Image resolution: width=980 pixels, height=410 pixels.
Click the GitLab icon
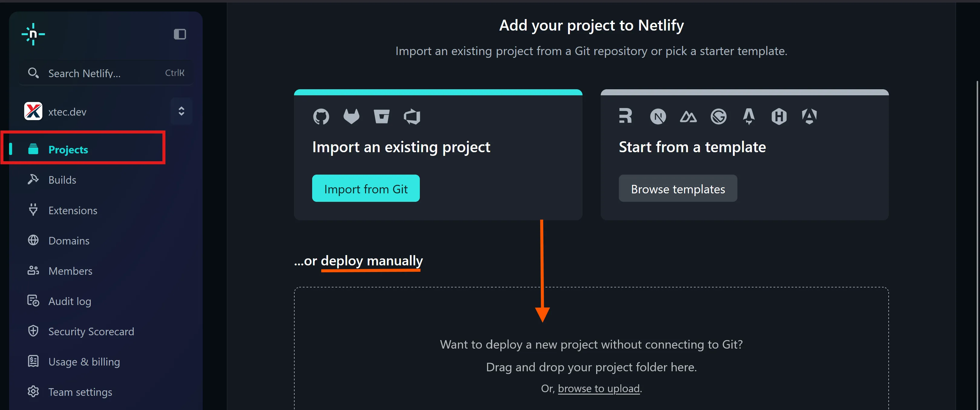(351, 116)
